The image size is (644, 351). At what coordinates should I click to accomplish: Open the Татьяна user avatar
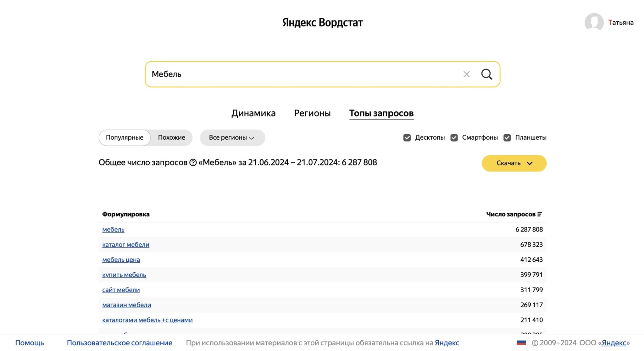[594, 22]
